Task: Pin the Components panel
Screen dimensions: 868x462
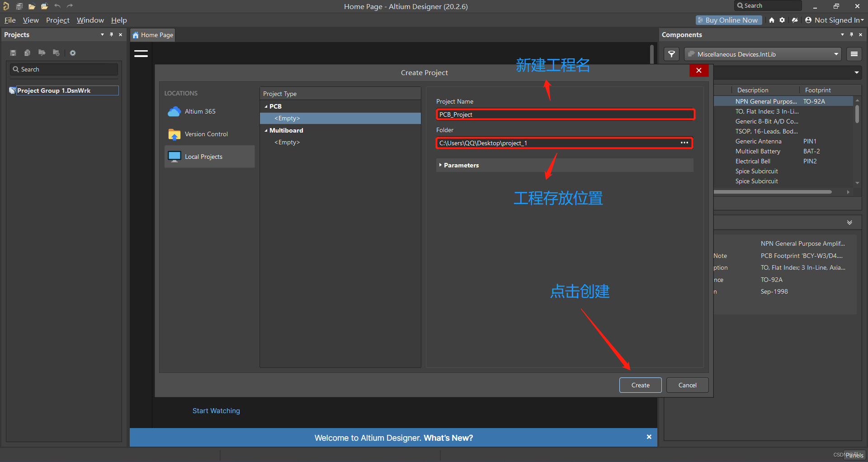Action: (x=851, y=35)
